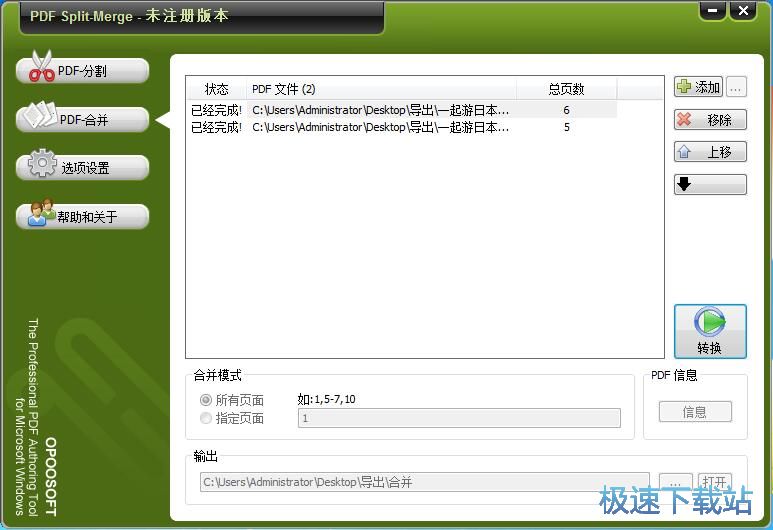
Task: Open the PDF-分割 split section
Action: click(82, 71)
